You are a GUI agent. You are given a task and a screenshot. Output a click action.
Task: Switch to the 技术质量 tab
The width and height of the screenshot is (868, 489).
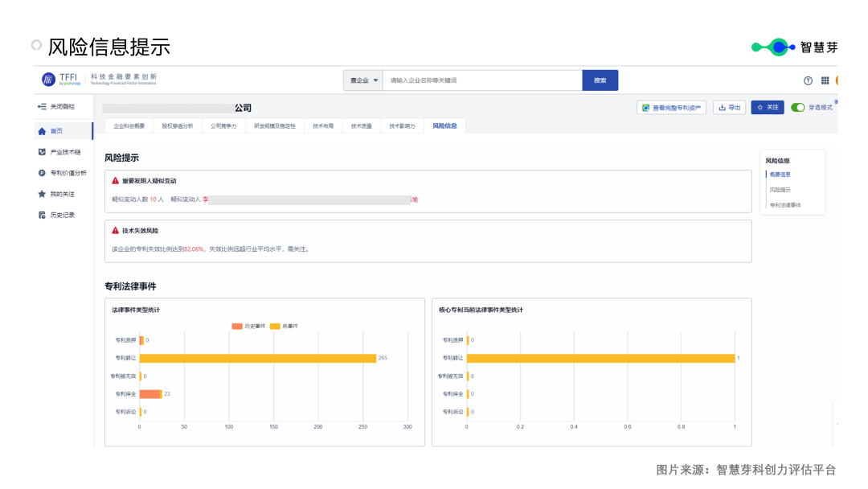[x=362, y=126]
